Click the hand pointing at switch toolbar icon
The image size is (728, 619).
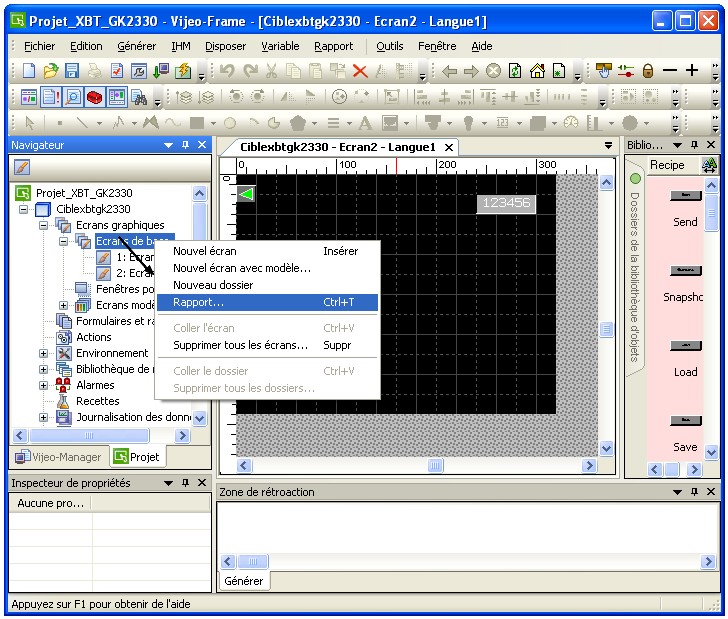coord(604,71)
